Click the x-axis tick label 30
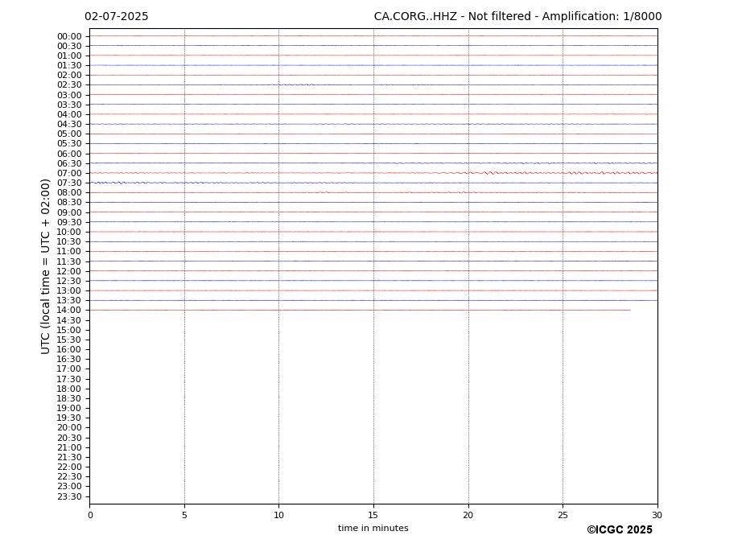This screenshot has height=560, width=746. point(657,515)
